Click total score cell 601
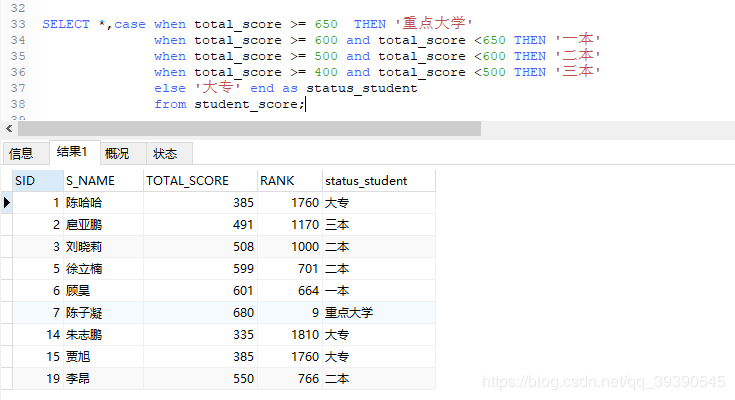Viewport: 735px width, 400px height. 200,291
